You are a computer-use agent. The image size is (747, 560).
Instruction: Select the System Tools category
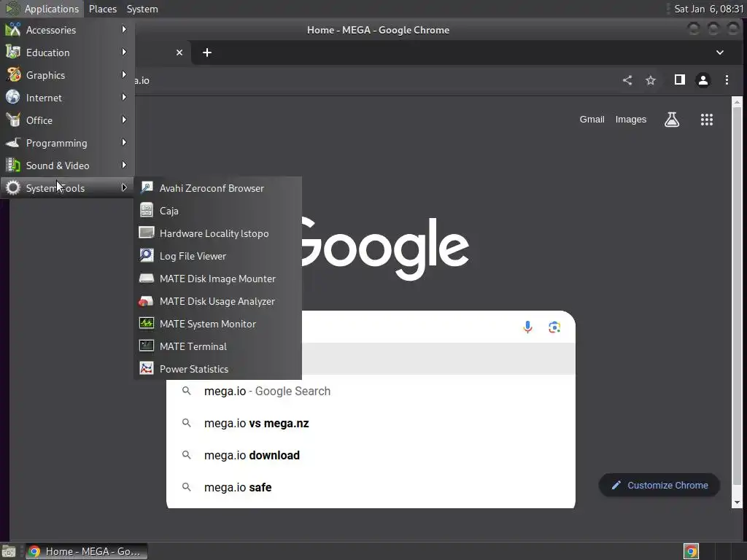67,188
